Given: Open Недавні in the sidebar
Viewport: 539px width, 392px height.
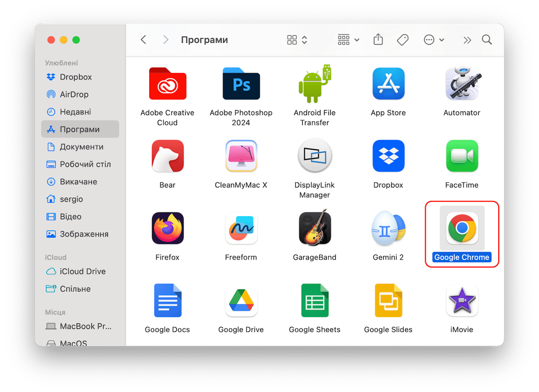Looking at the screenshot, I should pyautogui.click(x=80, y=112).
